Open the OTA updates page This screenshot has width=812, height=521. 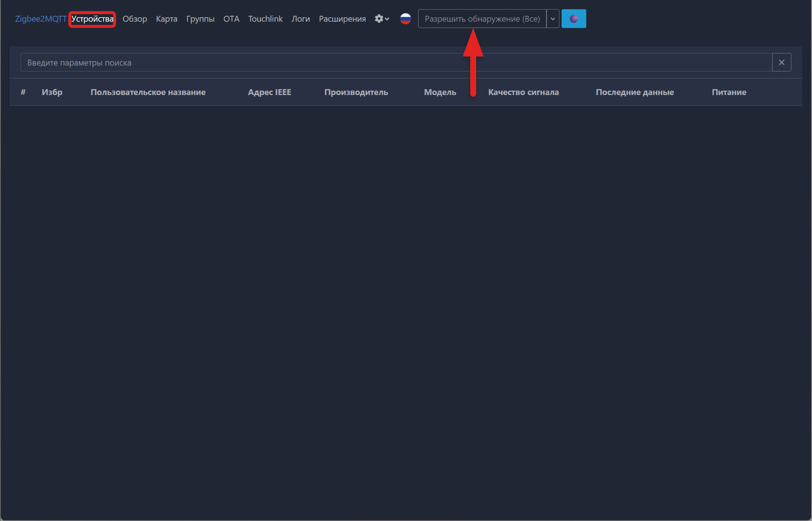pos(231,19)
